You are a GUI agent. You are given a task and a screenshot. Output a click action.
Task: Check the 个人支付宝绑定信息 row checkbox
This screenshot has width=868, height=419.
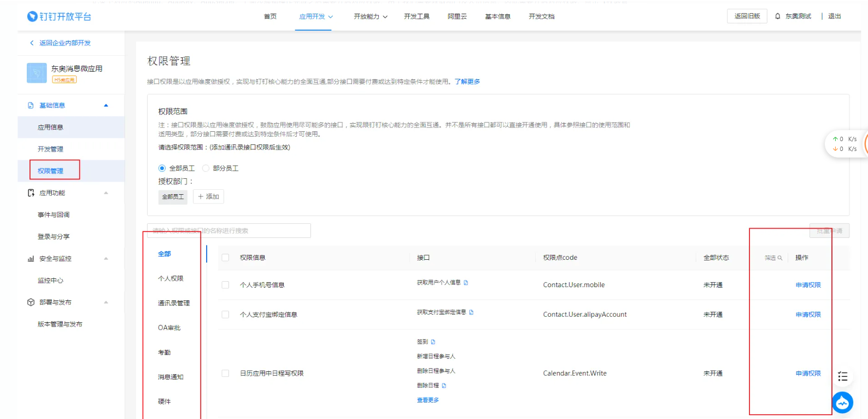pyautogui.click(x=225, y=315)
